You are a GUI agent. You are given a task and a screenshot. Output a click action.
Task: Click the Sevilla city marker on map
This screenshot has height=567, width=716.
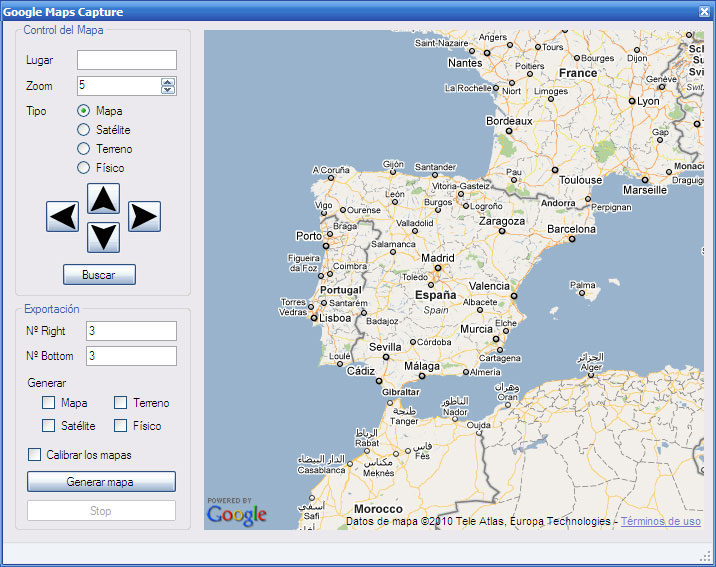[x=386, y=357]
